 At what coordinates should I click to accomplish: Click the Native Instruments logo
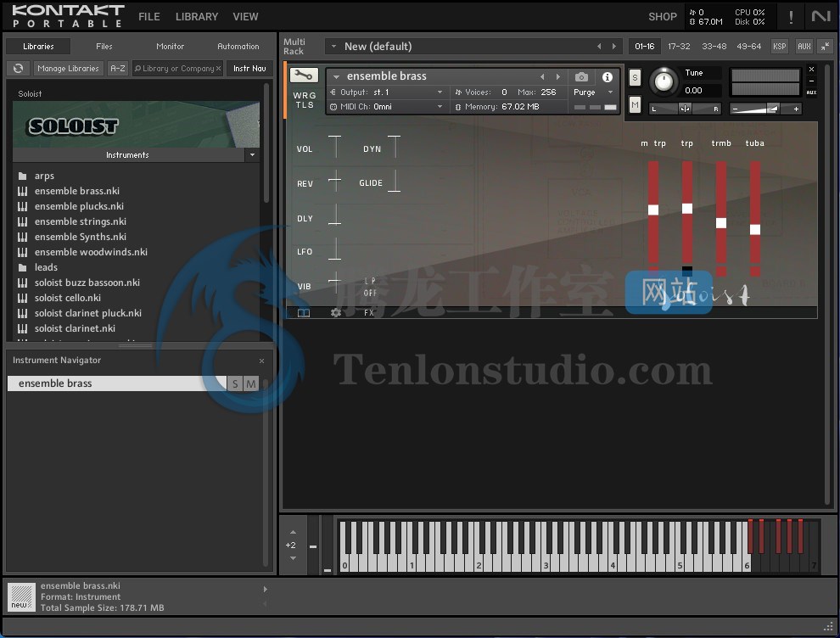click(820, 17)
